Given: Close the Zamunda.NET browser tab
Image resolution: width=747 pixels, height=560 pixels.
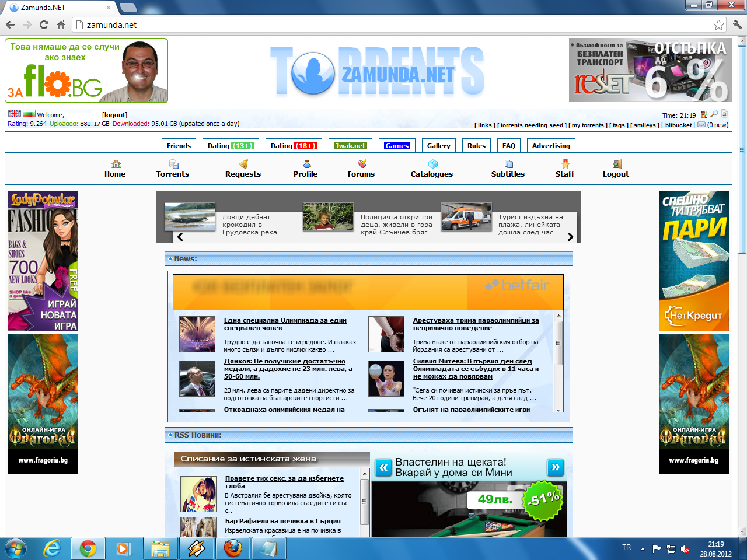Looking at the screenshot, I should 109,8.
